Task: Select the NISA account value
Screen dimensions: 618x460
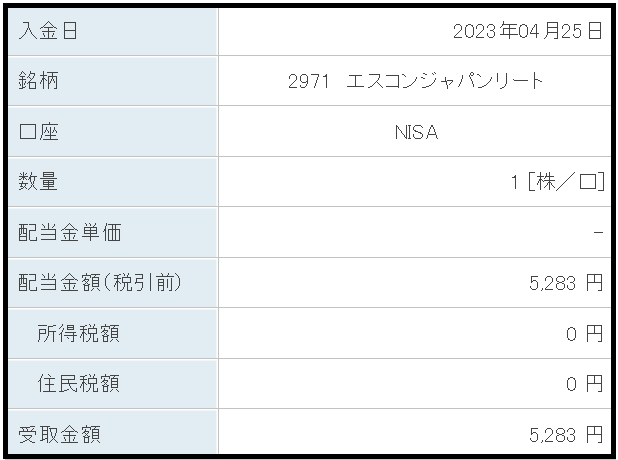Action: point(416,132)
